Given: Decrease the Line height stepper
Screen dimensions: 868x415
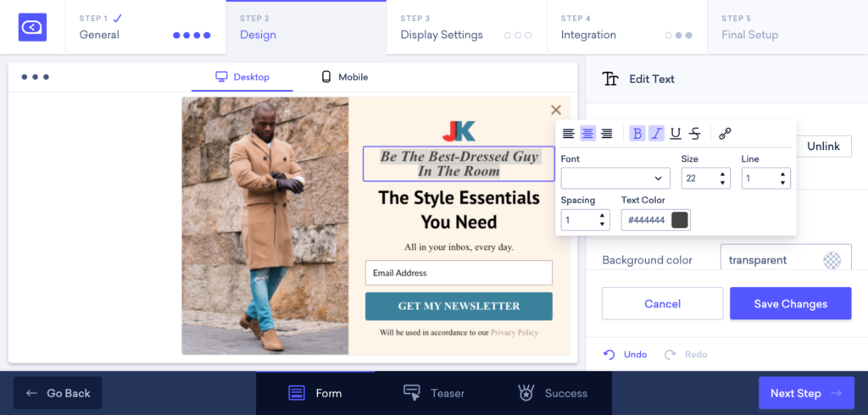Looking at the screenshot, I should click(782, 183).
